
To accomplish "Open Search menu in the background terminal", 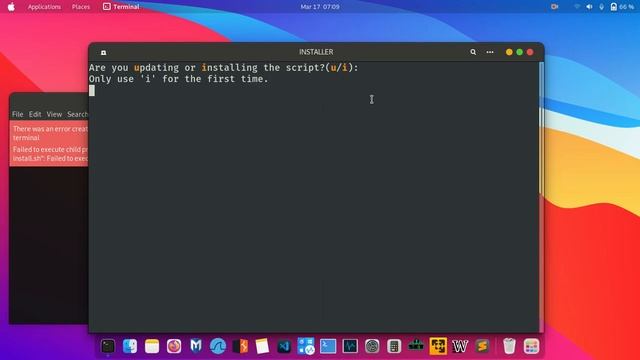I will [x=78, y=114].
